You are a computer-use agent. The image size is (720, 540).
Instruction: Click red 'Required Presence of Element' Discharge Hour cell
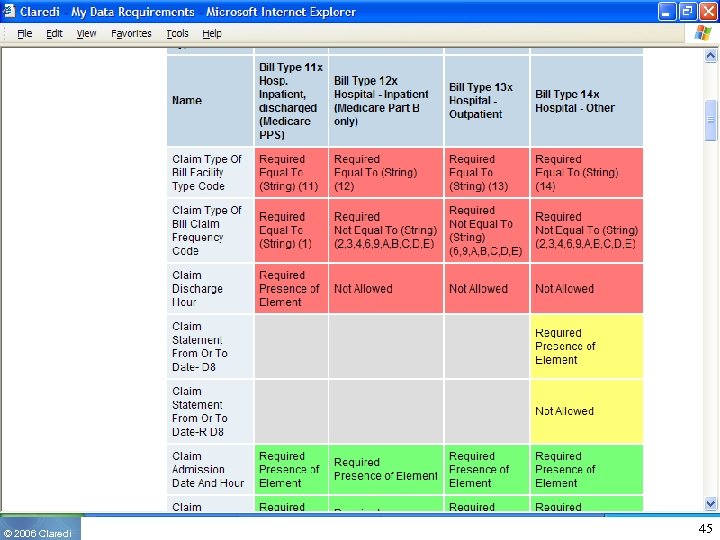(x=292, y=288)
